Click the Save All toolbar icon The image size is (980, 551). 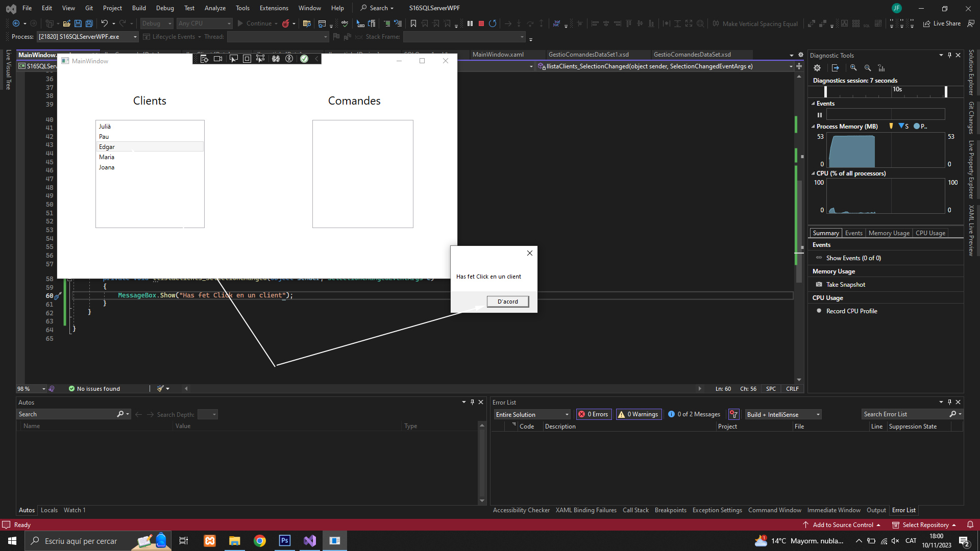click(89, 23)
